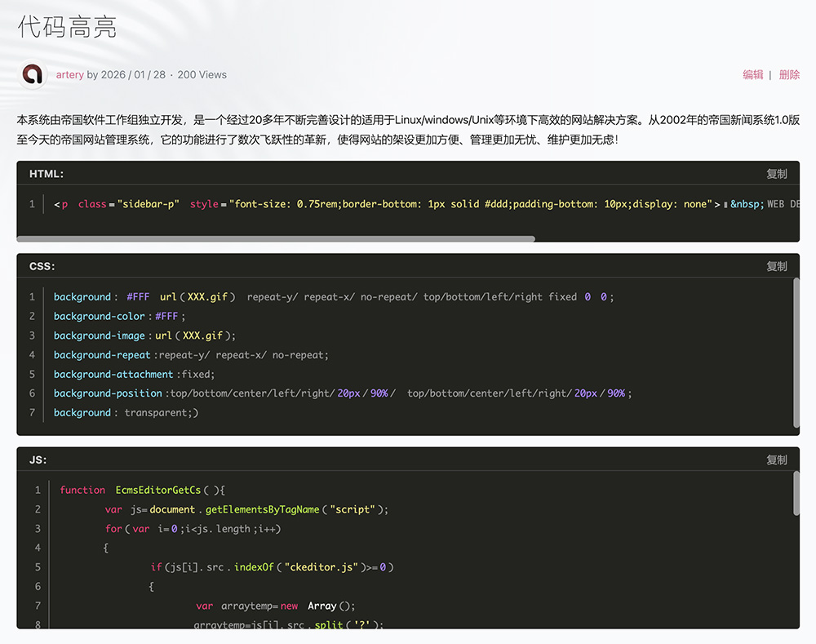Copy the CSS code block with 复制
Viewport: 816px width, 644px height.
(776, 267)
